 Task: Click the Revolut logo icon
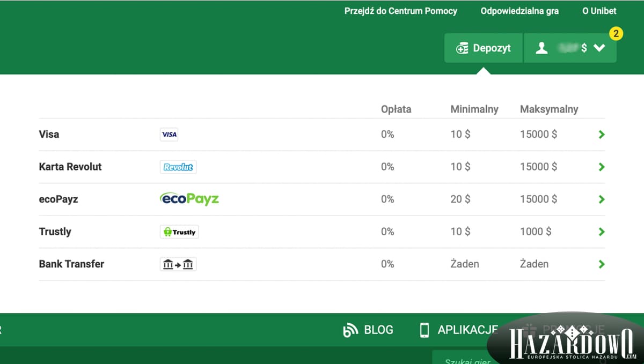178,167
